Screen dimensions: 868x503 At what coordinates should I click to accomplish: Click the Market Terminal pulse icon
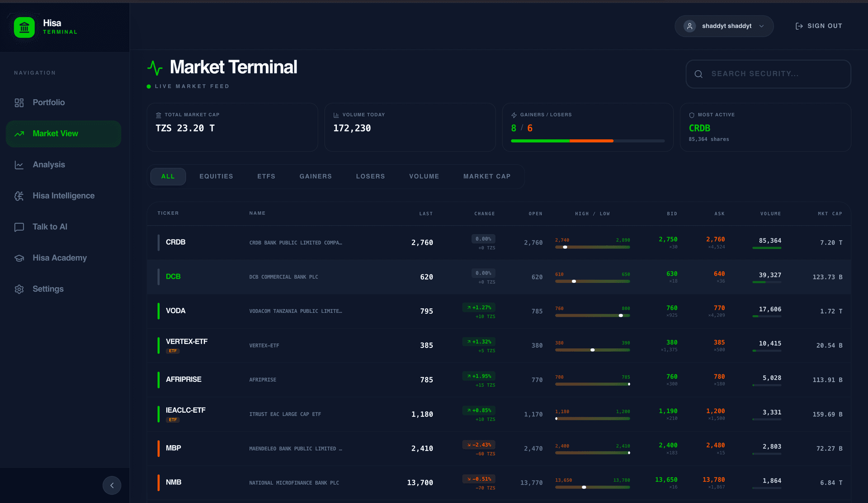[x=155, y=68]
